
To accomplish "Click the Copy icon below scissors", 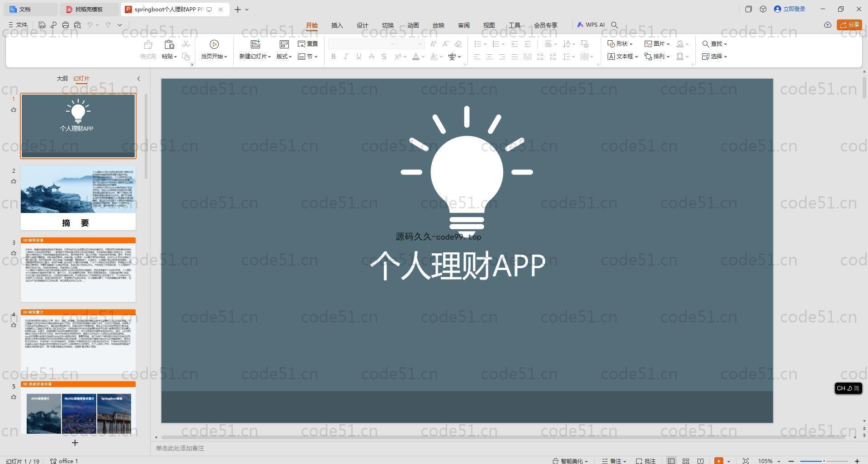I will (186, 57).
